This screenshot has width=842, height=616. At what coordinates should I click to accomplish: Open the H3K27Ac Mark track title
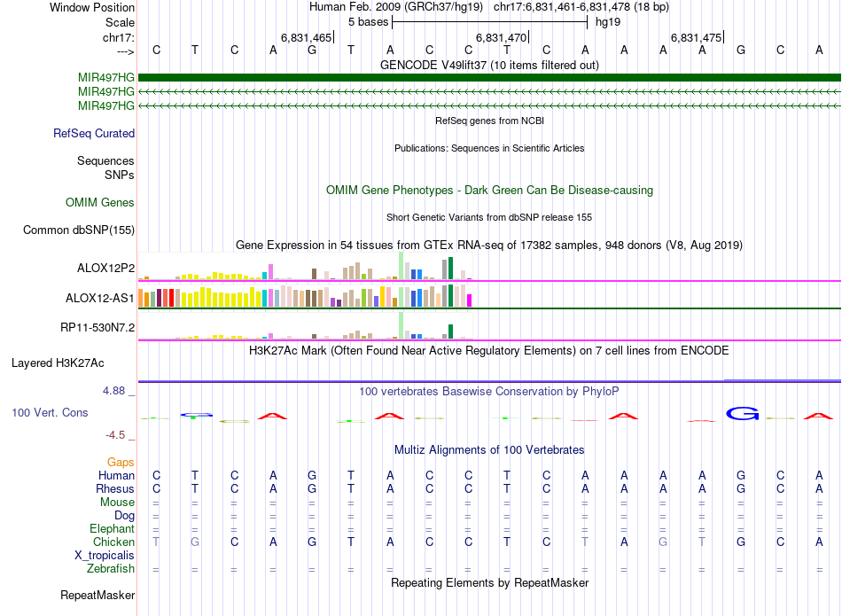pyautogui.click(x=489, y=351)
